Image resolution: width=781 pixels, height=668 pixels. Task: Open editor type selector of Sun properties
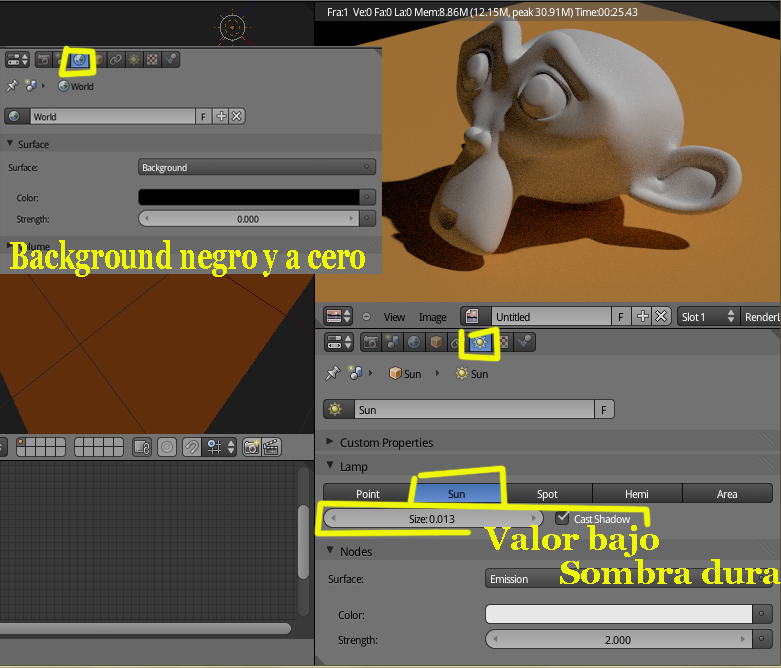[339, 342]
